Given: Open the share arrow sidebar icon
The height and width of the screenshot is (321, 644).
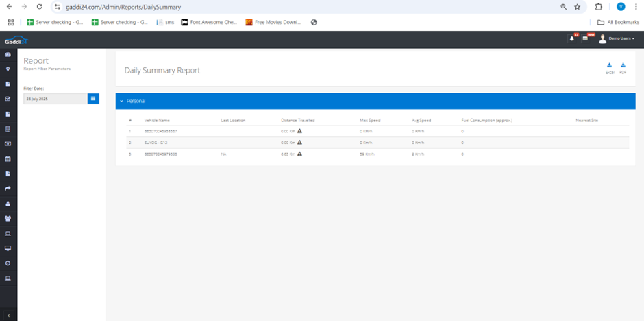Looking at the screenshot, I should tap(8, 189).
